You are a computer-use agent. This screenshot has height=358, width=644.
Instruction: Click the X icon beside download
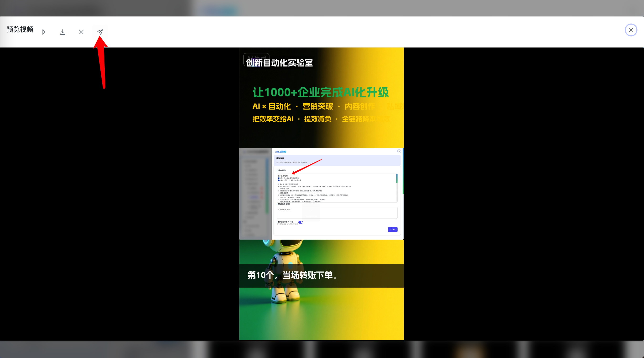pos(81,32)
